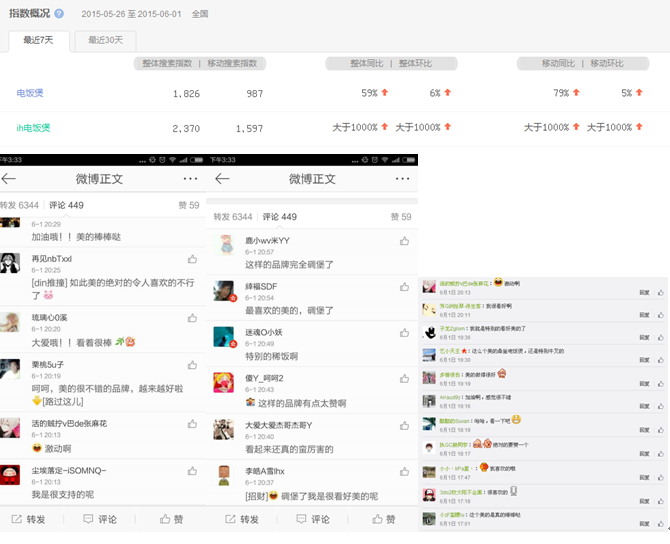Screen dimensions: 670x544
Task: Select 移动同比 comparison option
Action: point(558,64)
